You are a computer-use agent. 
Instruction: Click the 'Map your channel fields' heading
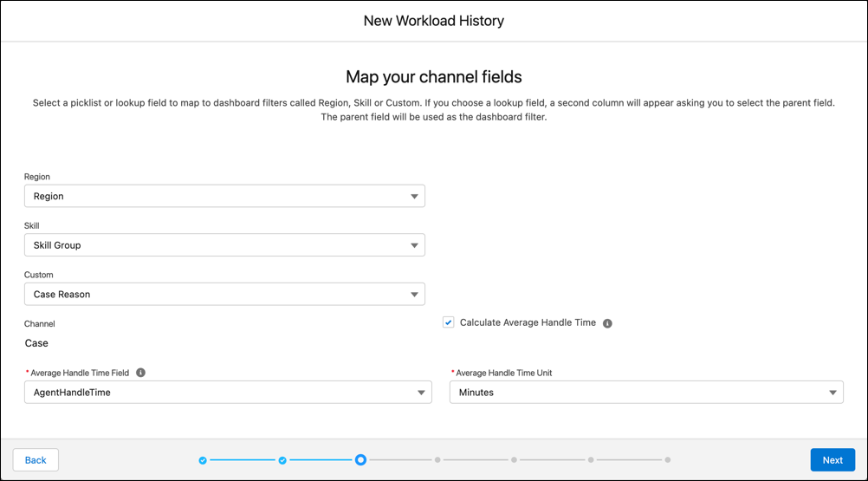434,77
